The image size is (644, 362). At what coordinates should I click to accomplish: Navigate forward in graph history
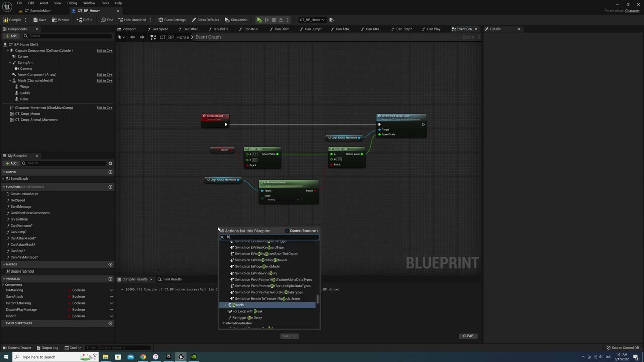(142, 37)
